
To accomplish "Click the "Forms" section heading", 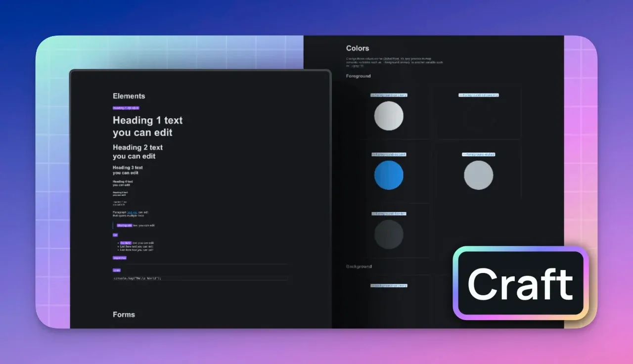I will pyautogui.click(x=124, y=315).
